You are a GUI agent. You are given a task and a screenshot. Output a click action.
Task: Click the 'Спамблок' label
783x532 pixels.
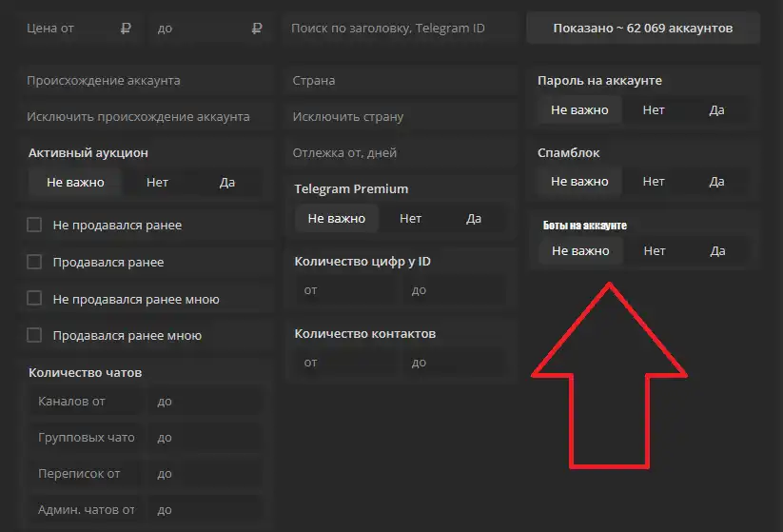[568, 153]
